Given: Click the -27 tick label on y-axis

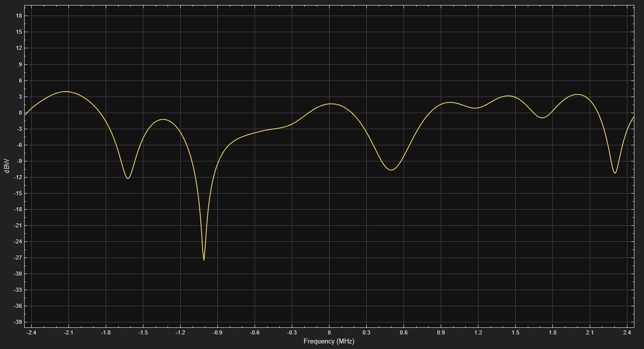Looking at the screenshot, I should coord(18,258).
